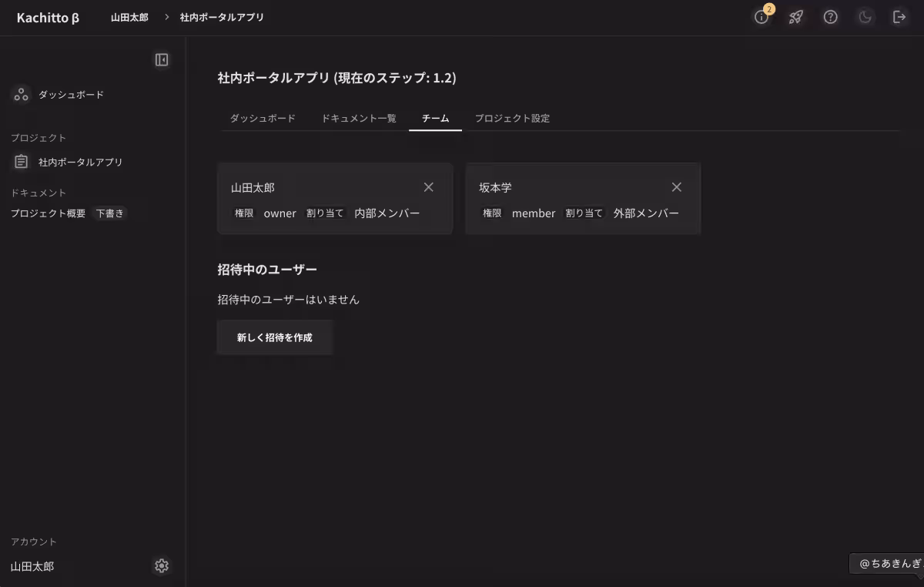Select the ダッシュボード icon in the sidebar

coord(20,94)
